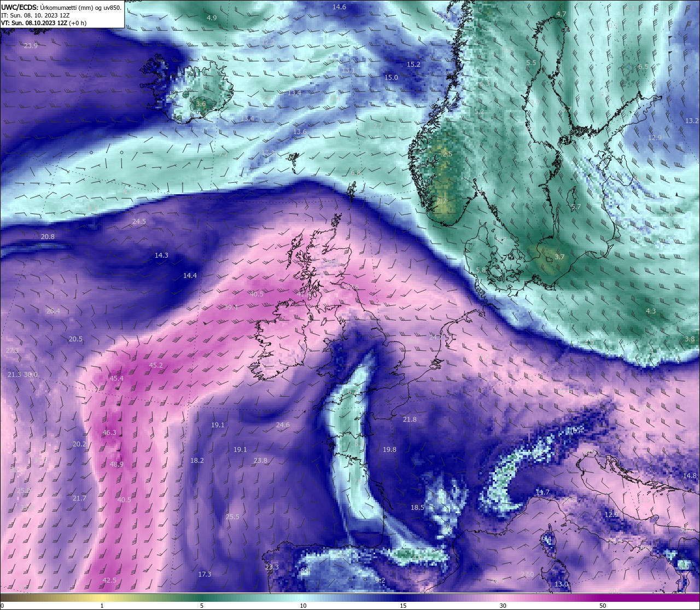
Task: Click the 'IT: Sun. 08. 10. 2023 12Z' line
Action: [35, 15]
